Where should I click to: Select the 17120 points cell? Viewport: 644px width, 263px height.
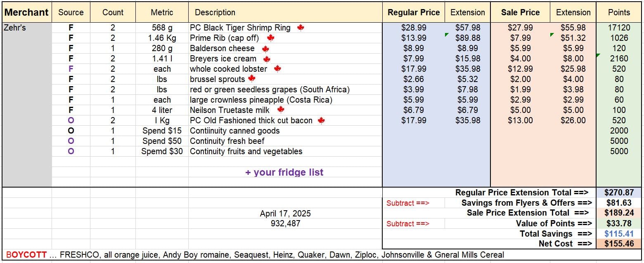tap(619, 28)
